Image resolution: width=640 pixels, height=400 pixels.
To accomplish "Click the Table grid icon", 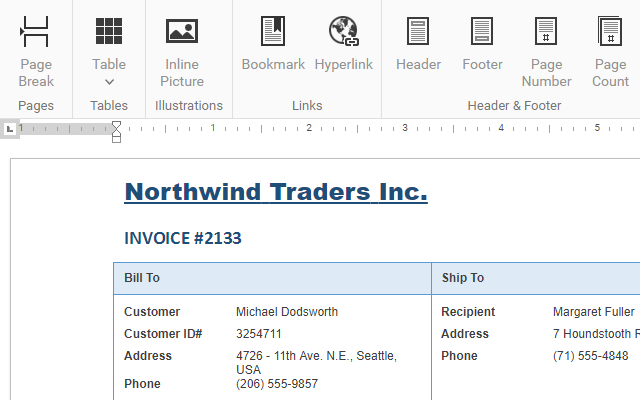I will click(109, 32).
